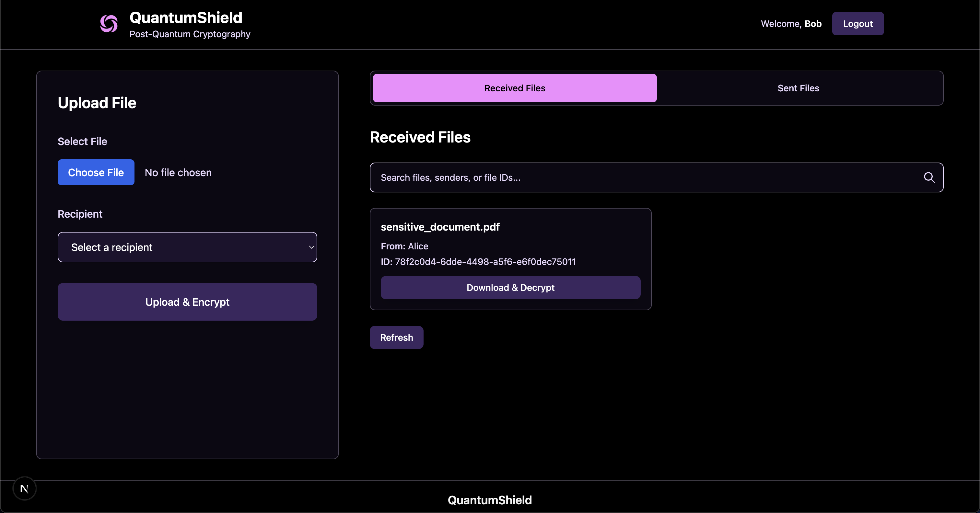
Task: Click the QuantumShield swirl logo icon
Action: coord(109,24)
